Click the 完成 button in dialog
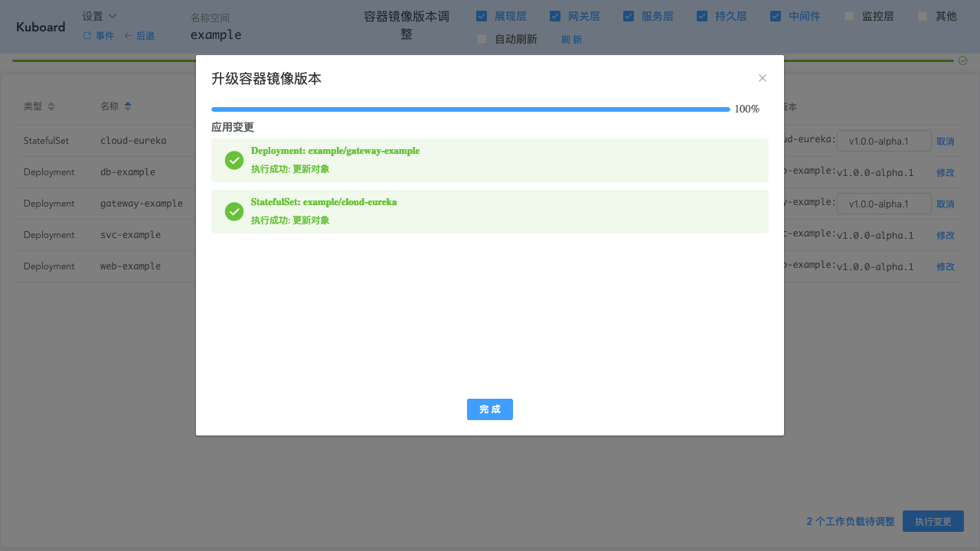 click(489, 409)
